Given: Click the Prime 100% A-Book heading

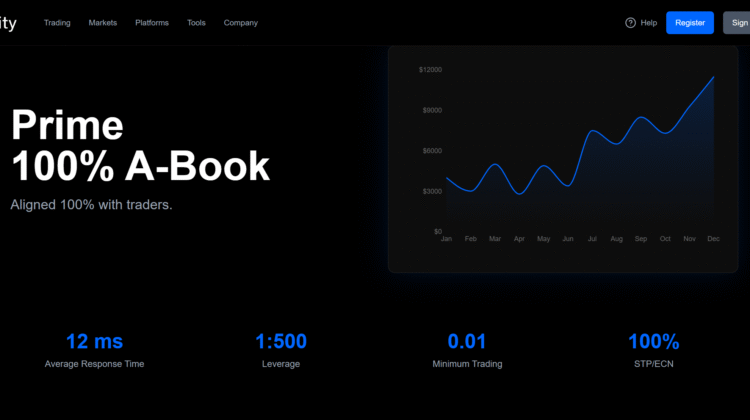Looking at the screenshot, I should (140, 146).
